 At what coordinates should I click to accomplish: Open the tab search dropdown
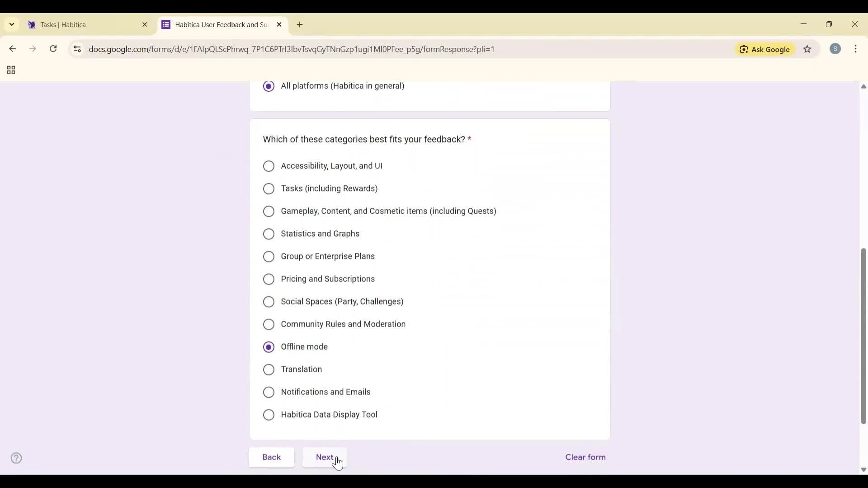pyautogui.click(x=11, y=24)
